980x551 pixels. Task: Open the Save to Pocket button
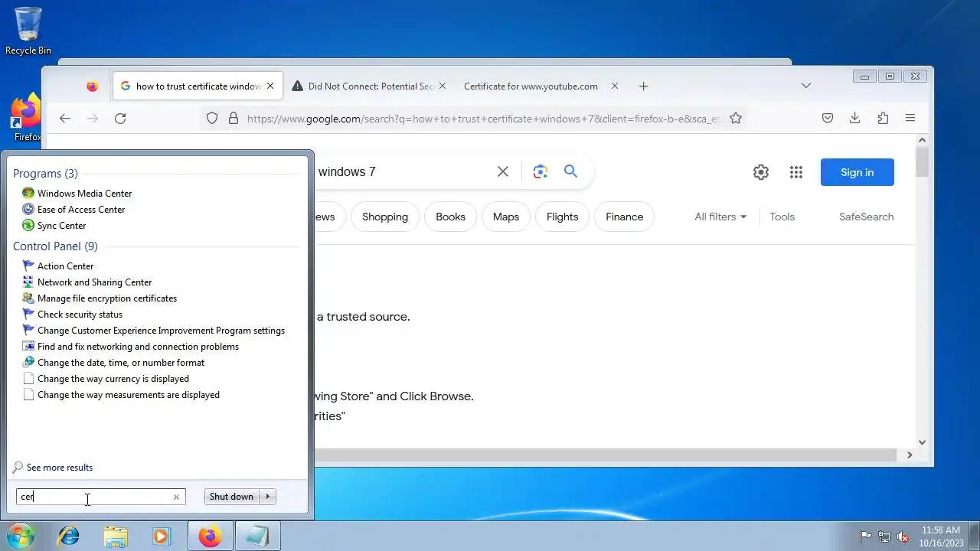coord(828,118)
